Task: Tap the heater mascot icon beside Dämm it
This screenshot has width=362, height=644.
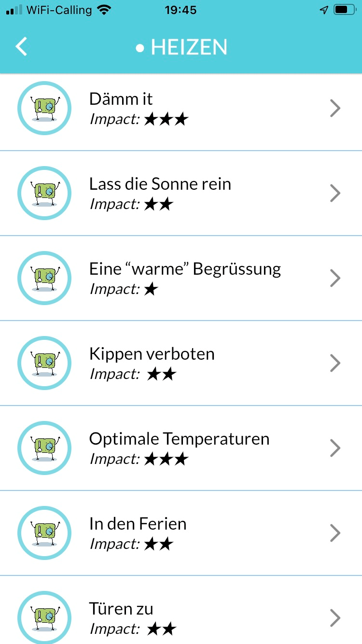Action: pyautogui.click(x=44, y=108)
